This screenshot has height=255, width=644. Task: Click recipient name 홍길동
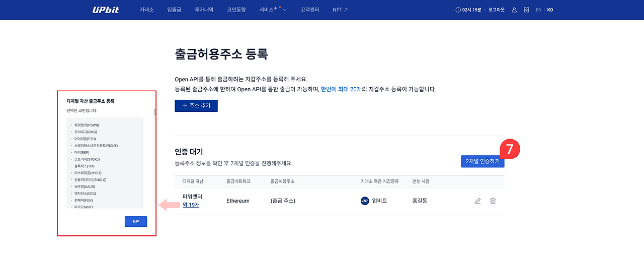(420, 201)
